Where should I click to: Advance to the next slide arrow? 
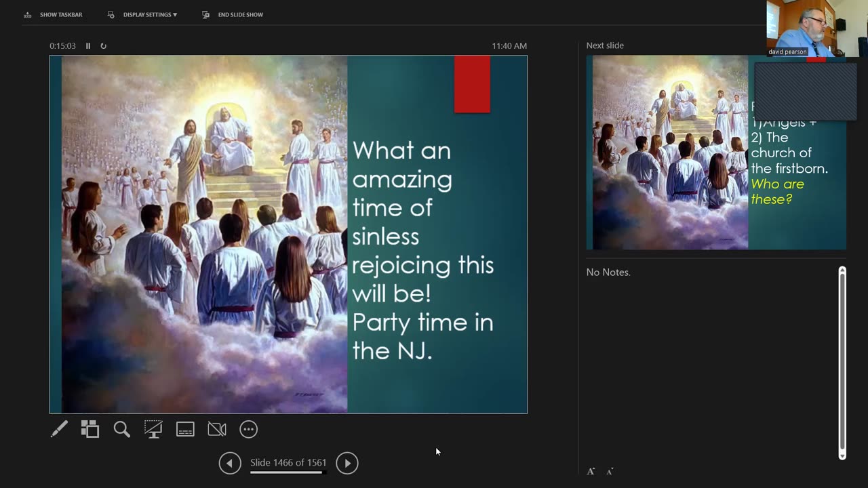(x=347, y=463)
